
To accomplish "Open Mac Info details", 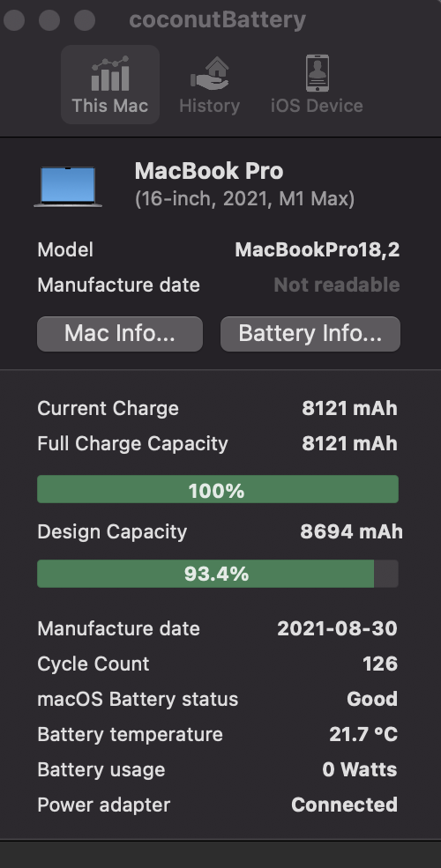I will click(120, 334).
